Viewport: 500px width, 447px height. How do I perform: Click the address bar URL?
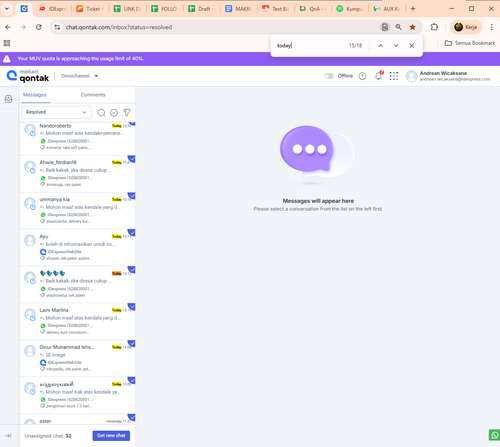[119, 27]
